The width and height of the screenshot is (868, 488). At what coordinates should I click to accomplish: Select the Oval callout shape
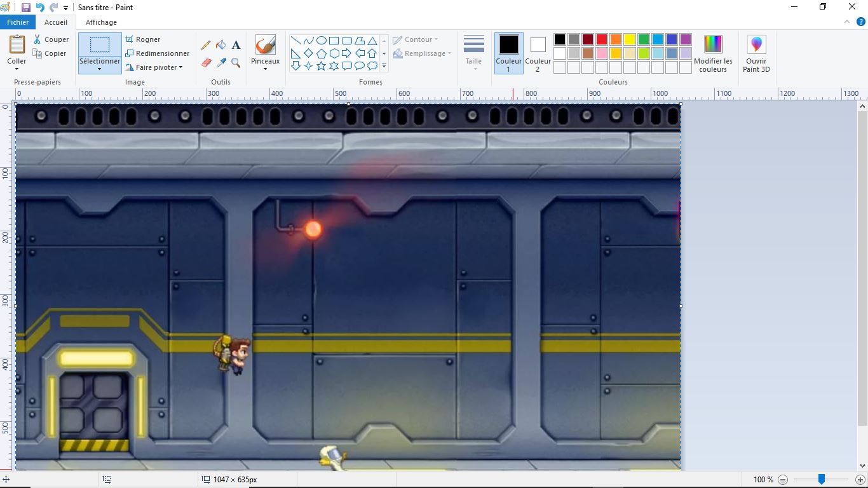pos(360,65)
